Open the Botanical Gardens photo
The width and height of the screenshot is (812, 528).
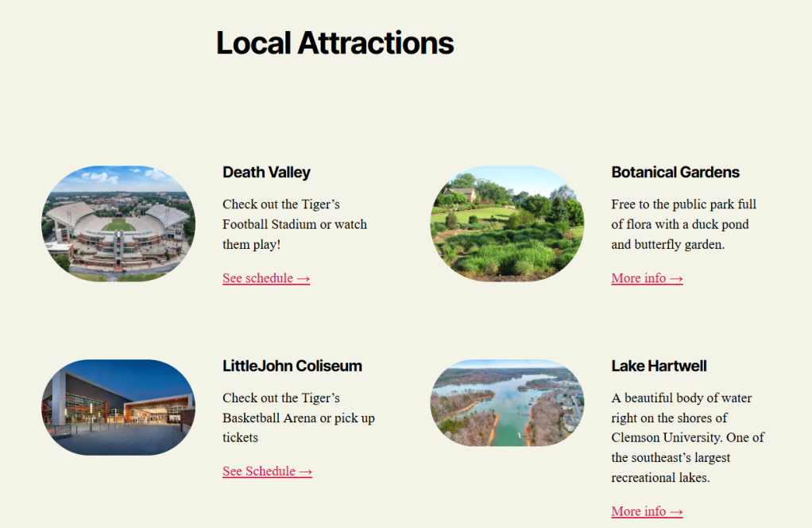507,223
